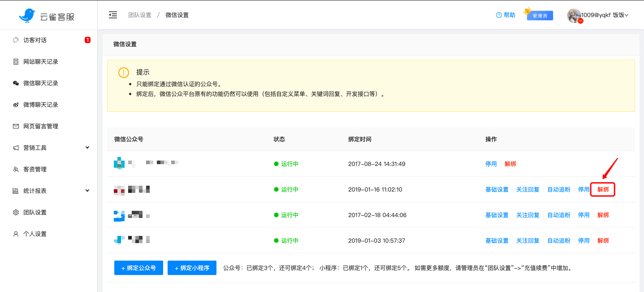Unbind the account via the highlighted 解绑 link

click(x=602, y=189)
